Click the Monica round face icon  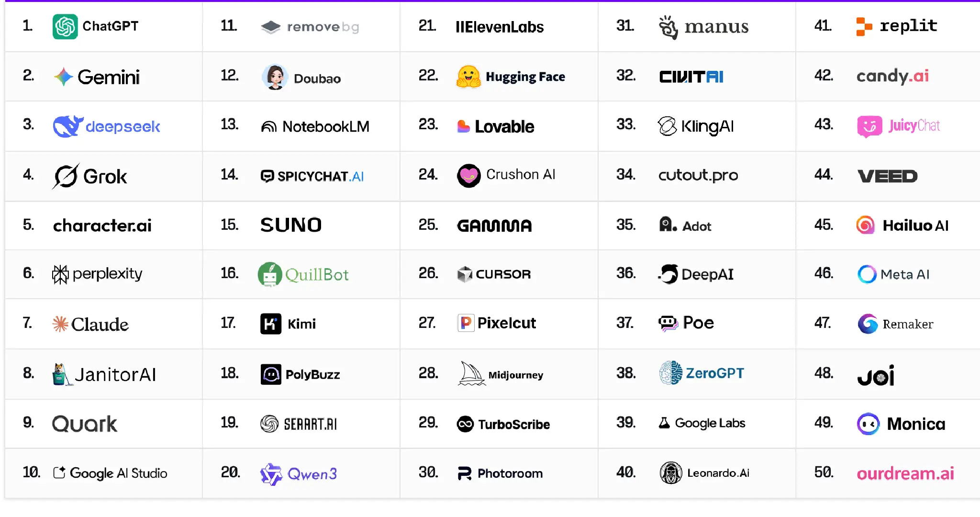point(869,424)
